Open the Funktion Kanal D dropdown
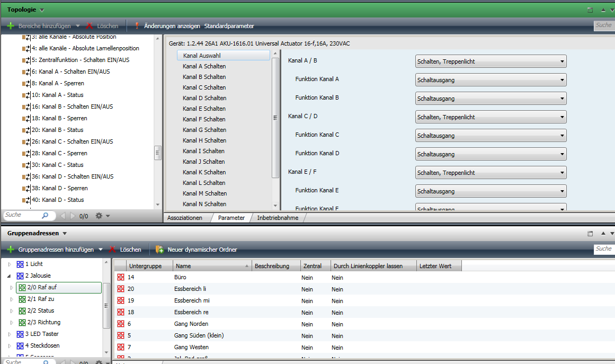This screenshot has width=615, height=364. (491, 154)
